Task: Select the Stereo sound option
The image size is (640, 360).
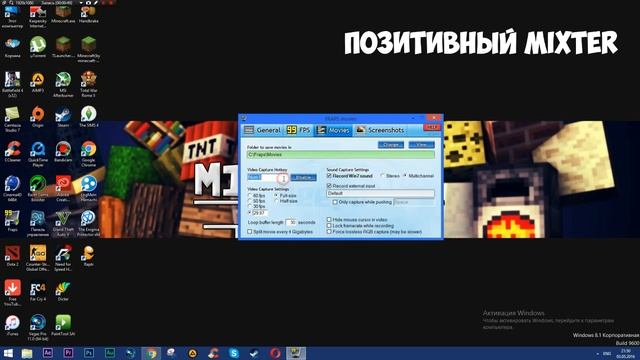Action: [382, 176]
